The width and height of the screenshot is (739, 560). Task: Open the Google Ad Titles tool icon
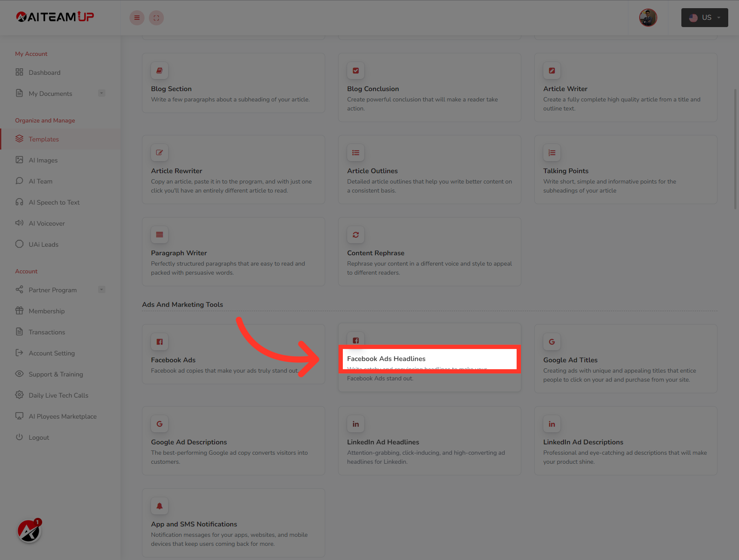click(551, 342)
